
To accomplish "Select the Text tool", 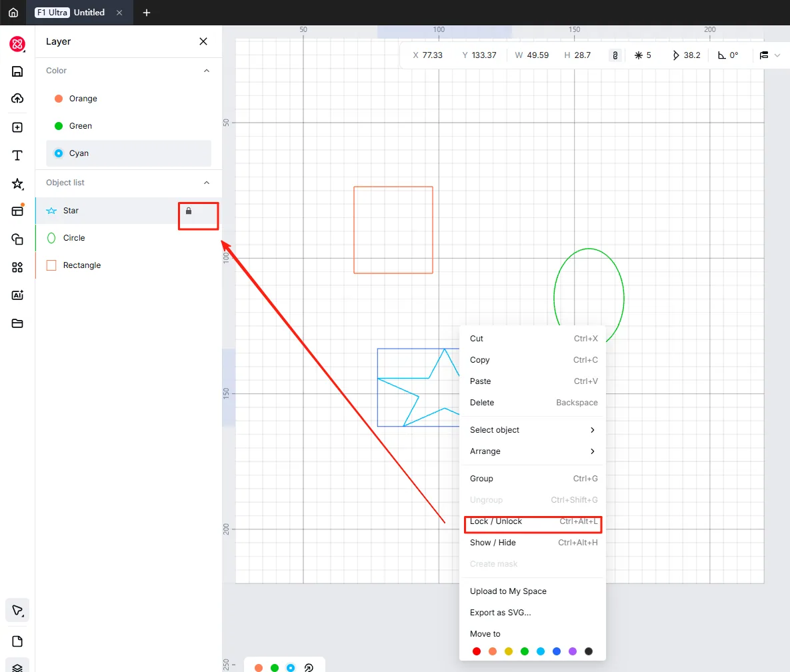I will point(17,155).
